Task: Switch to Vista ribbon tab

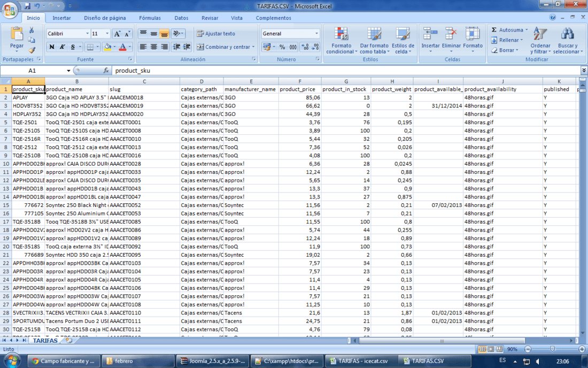Action: 237,18
